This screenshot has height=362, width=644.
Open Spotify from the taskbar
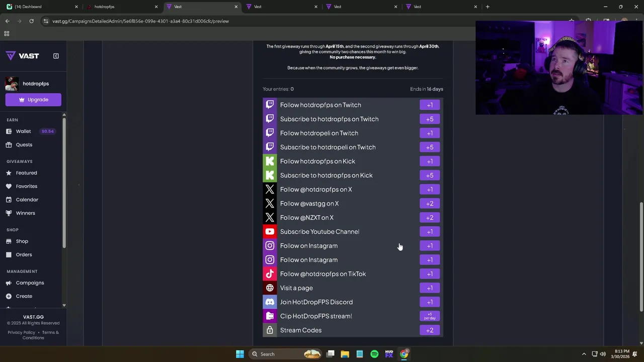coord(374,354)
